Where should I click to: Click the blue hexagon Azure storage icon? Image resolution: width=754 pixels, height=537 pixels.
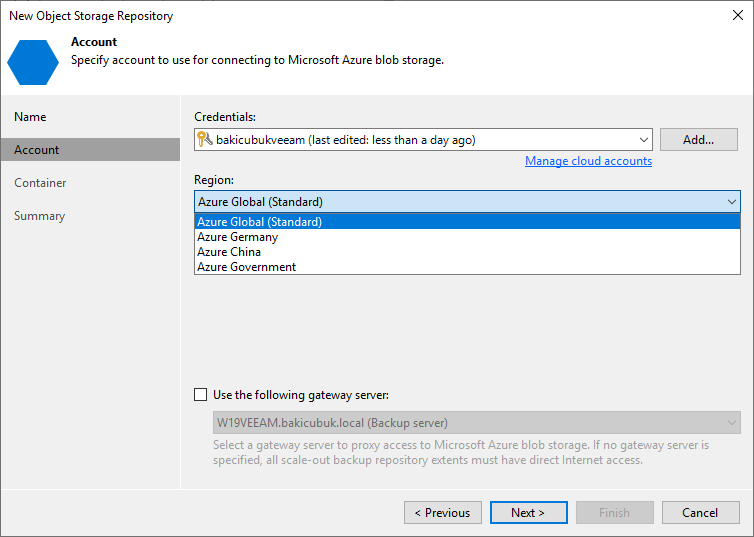point(33,62)
